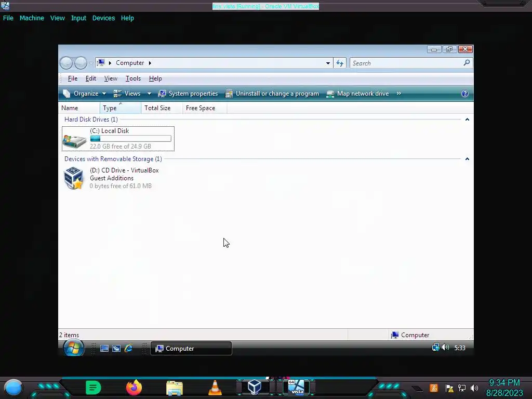Click the C: drive capacity bar

click(x=130, y=138)
